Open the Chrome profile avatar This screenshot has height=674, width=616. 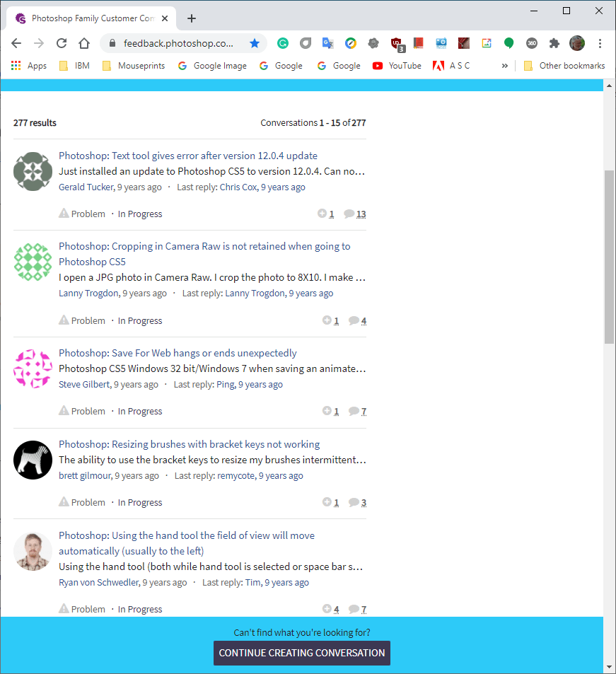pyautogui.click(x=577, y=43)
